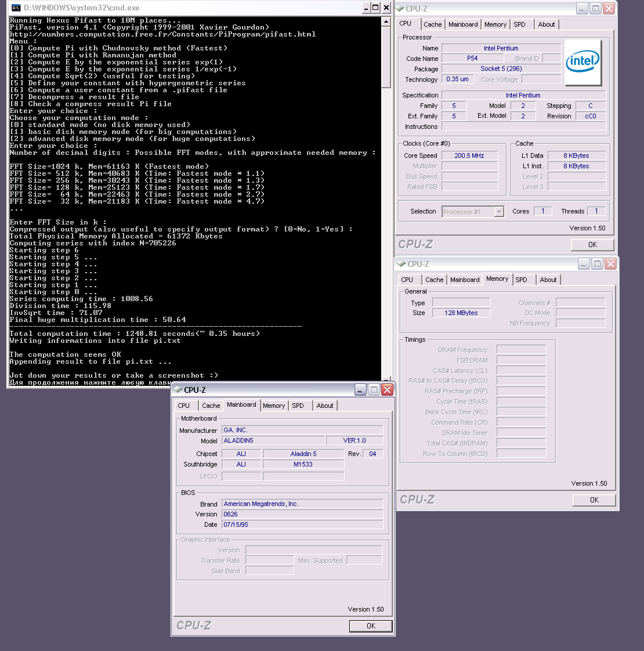Click the Manufacturer value GA. INC.

tap(302, 430)
